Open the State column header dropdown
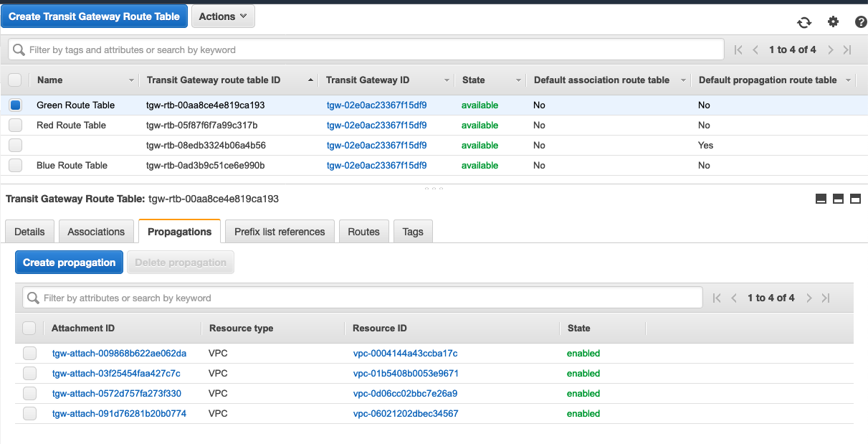868x444 pixels. [518, 80]
